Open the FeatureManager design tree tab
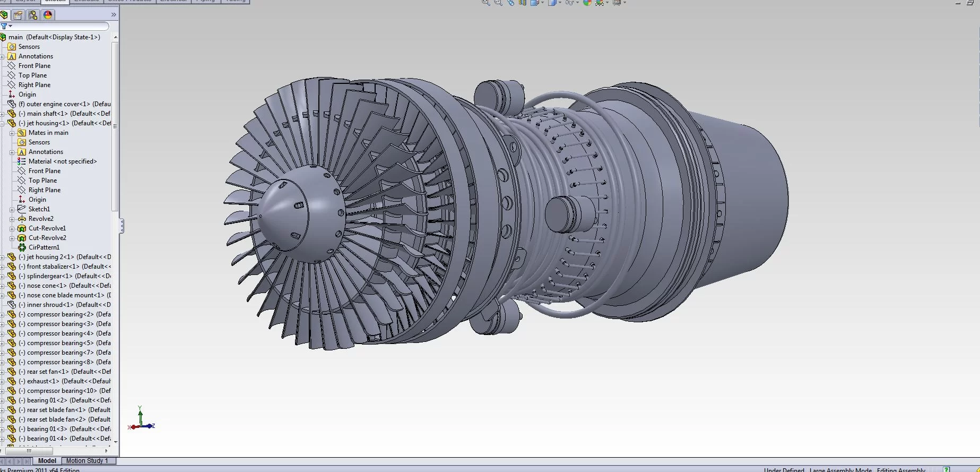980x472 pixels. 4,15
